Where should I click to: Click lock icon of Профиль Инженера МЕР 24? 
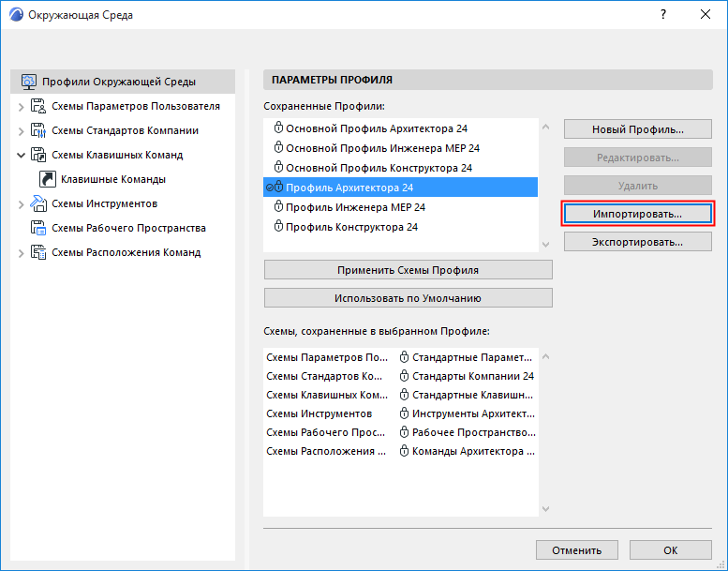point(278,207)
